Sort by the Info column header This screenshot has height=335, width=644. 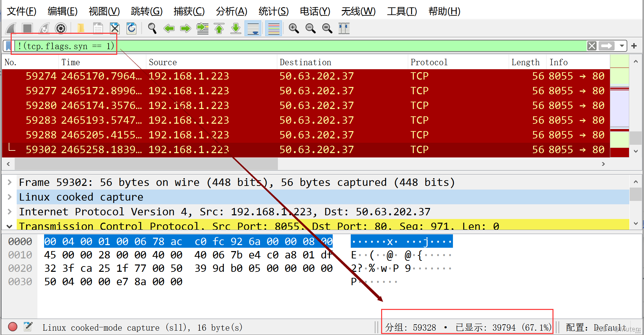(x=578, y=62)
